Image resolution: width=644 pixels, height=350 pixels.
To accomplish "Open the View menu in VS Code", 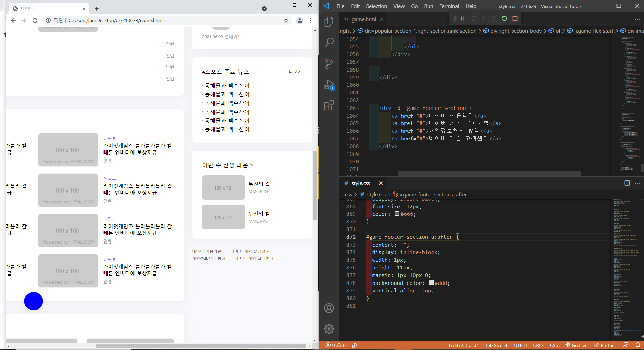I will 399,6.
